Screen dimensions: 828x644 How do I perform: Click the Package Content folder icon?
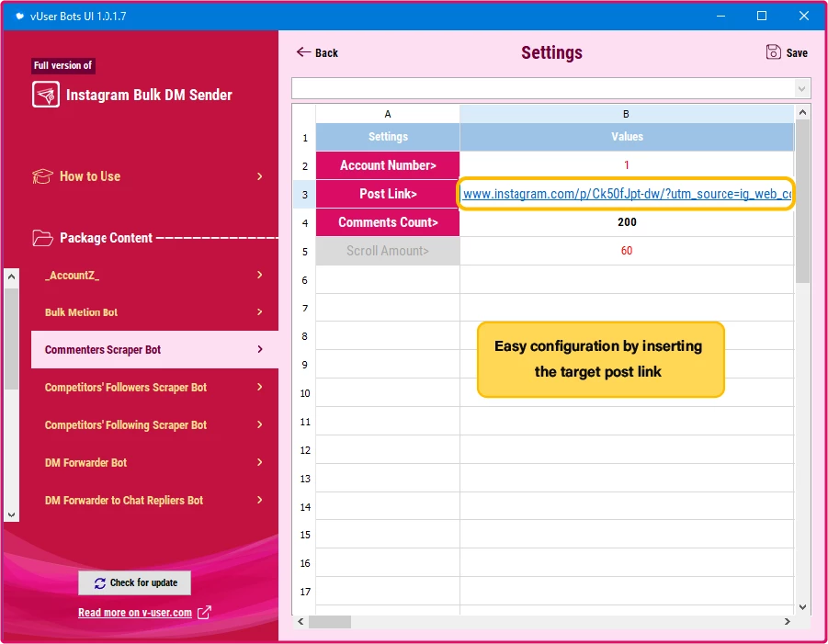42,238
